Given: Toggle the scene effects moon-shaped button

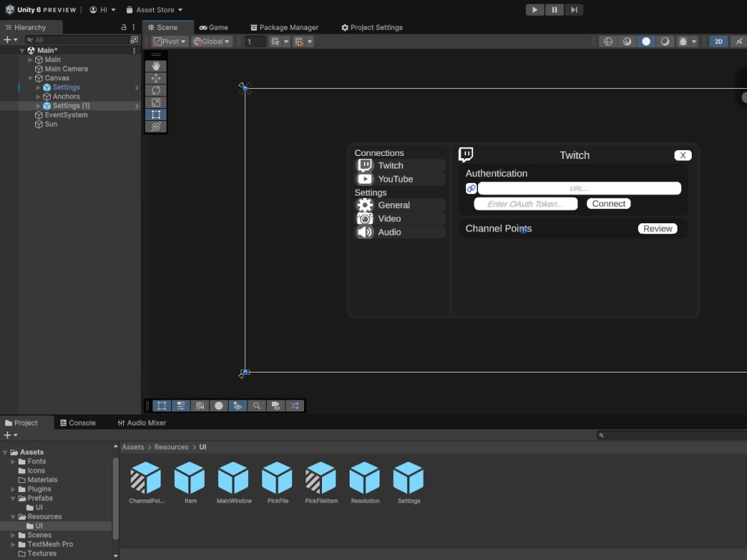Looking at the screenshot, I should coord(665,42).
